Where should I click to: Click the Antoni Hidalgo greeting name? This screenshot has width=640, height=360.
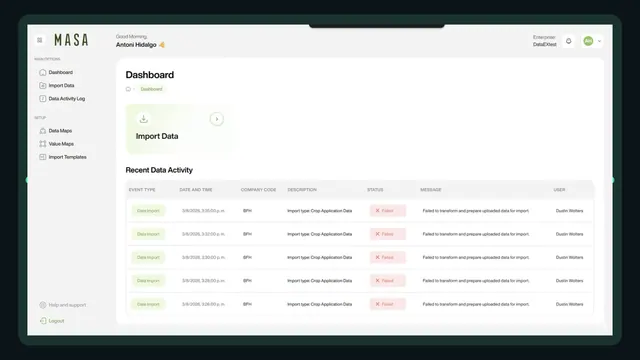(136, 45)
